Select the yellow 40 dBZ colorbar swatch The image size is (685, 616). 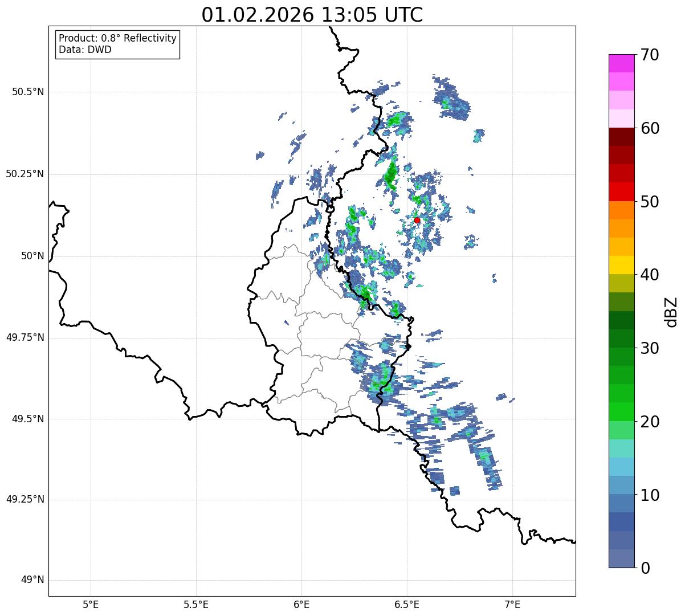622,265
